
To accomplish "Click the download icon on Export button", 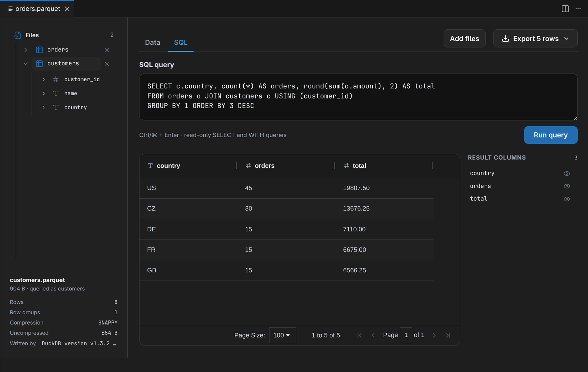I will pyautogui.click(x=505, y=39).
